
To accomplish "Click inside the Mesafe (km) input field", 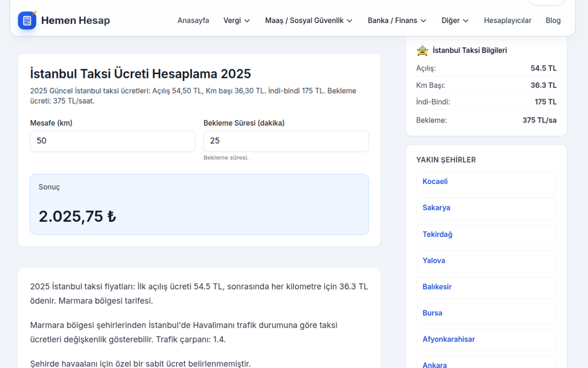I will coord(112,141).
